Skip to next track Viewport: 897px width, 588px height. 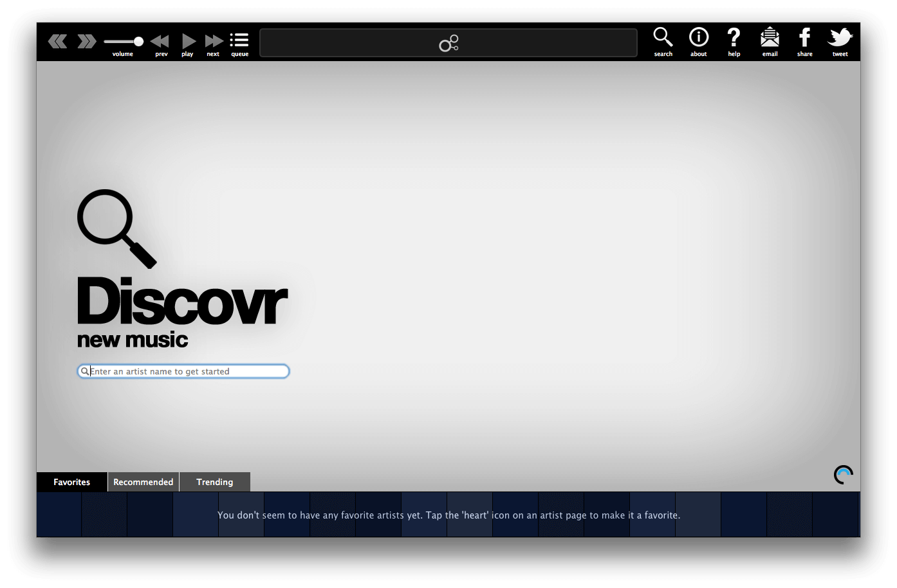click(x=214, y=45)
